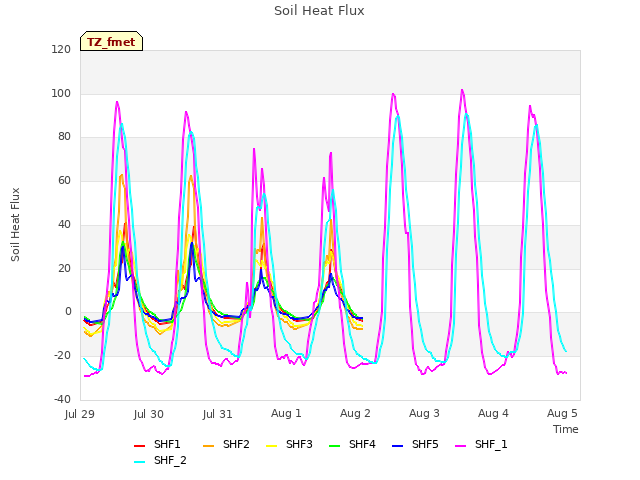Click the Aug 4 x-axis tick label
Screen dimensions: 640x480
(493, 414)
